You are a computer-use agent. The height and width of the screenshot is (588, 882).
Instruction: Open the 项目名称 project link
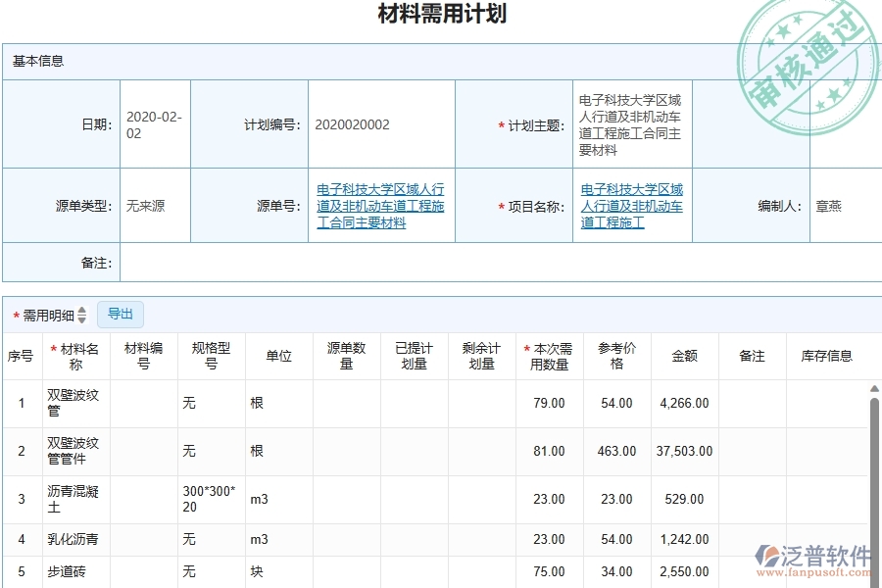631,205
